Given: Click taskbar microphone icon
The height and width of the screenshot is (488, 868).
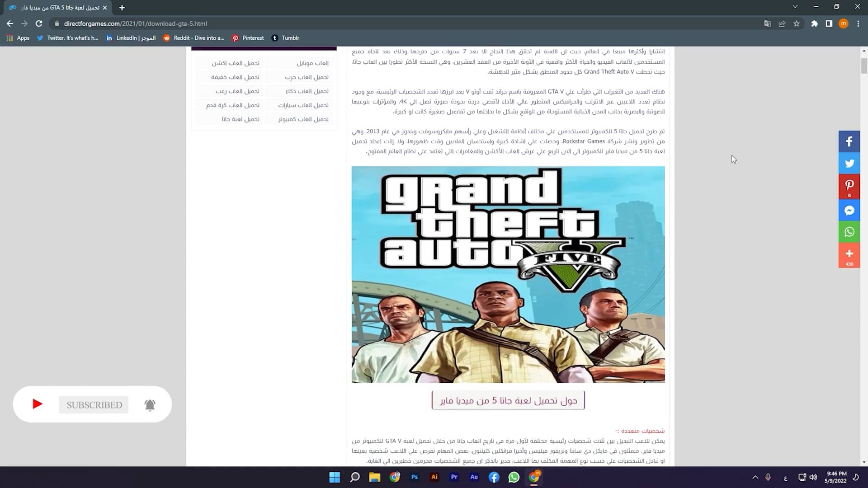Looking at the screenshot, I should pos(768,477).
